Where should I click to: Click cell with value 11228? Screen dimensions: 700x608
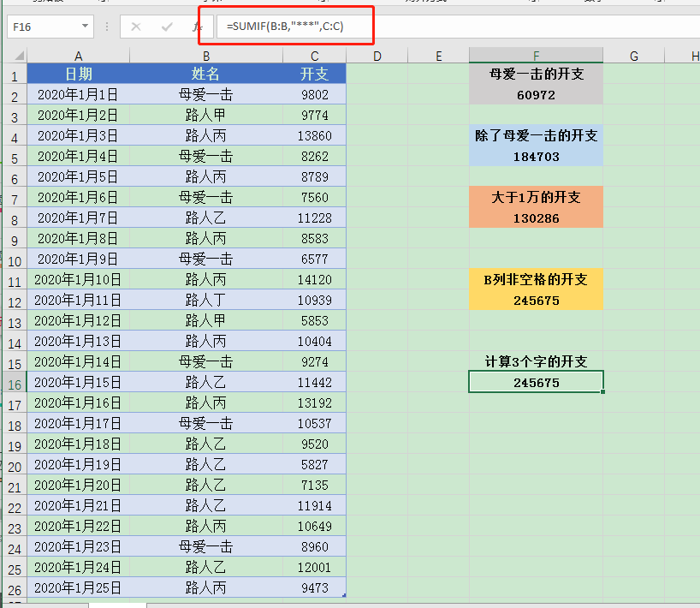coord(315,218)
